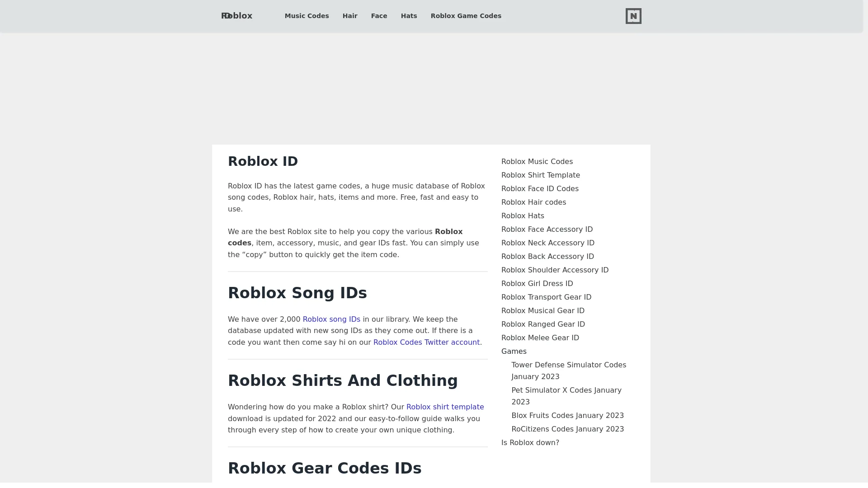Open Roblox Hats sidebar link
The image size is (868, 488).
[x=523, y=216]
